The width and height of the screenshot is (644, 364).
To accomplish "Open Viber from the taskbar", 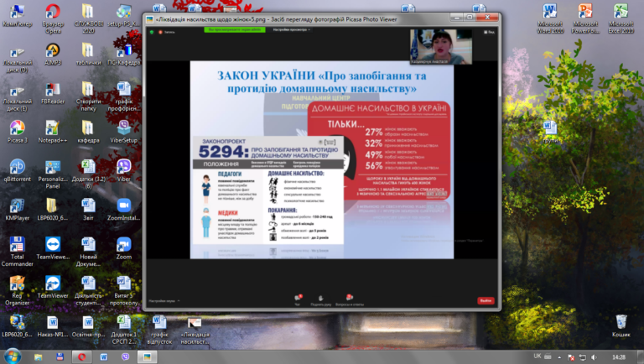I will tap(125, 356).
